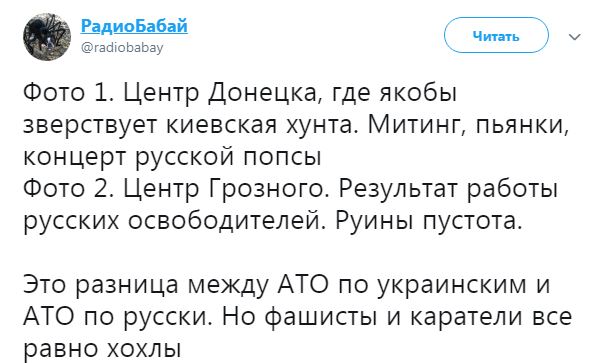Click the tweet line starting with 'Фото 1'

coord(240,93)
